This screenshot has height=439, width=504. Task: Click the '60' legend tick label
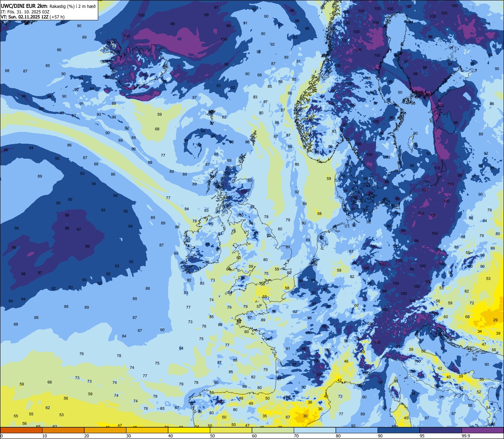(x=254, y=436)
